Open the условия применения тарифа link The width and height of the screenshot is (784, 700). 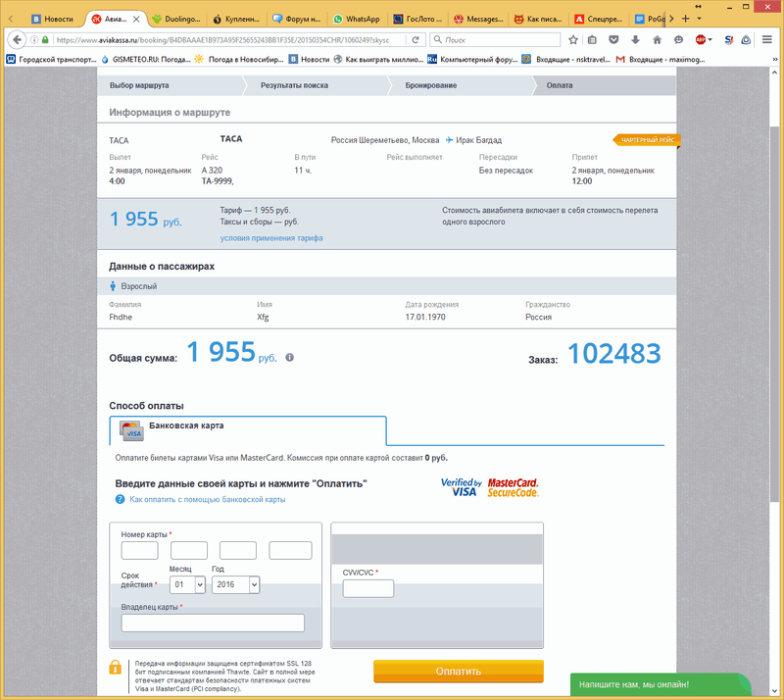coord(271,238)
